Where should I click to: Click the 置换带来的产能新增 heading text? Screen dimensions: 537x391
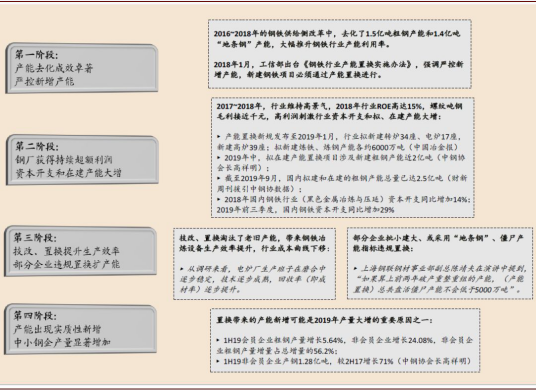[324, 320]
